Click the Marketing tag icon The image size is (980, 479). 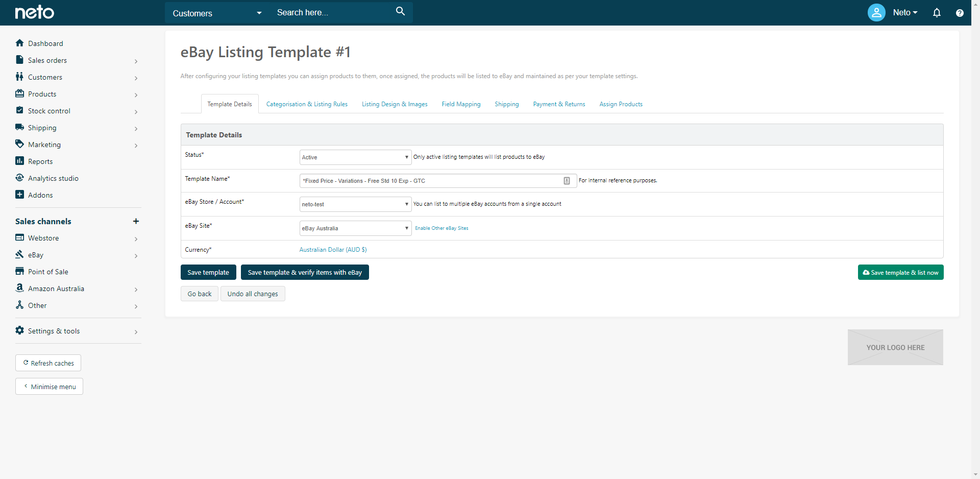pyautogui.click(x=20, y=144)
